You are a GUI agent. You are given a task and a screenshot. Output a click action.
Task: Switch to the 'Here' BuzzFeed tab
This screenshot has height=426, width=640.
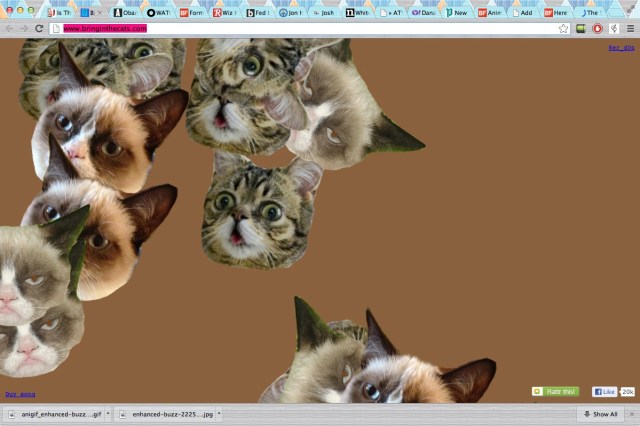[556, 13]
